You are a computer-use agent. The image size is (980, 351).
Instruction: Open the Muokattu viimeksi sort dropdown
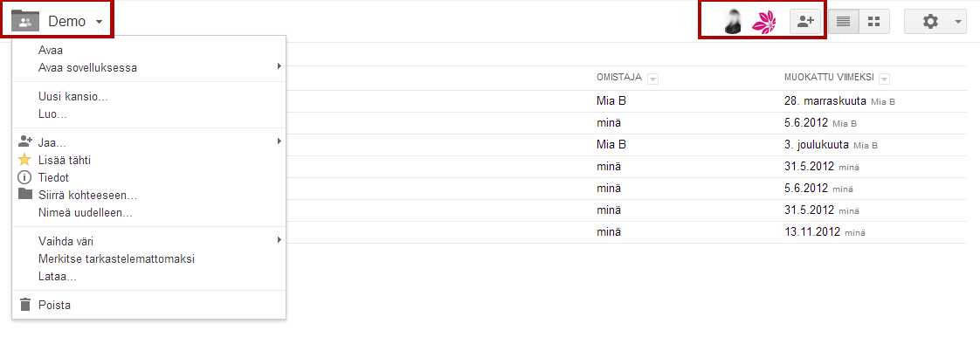[x=885, y=79]
